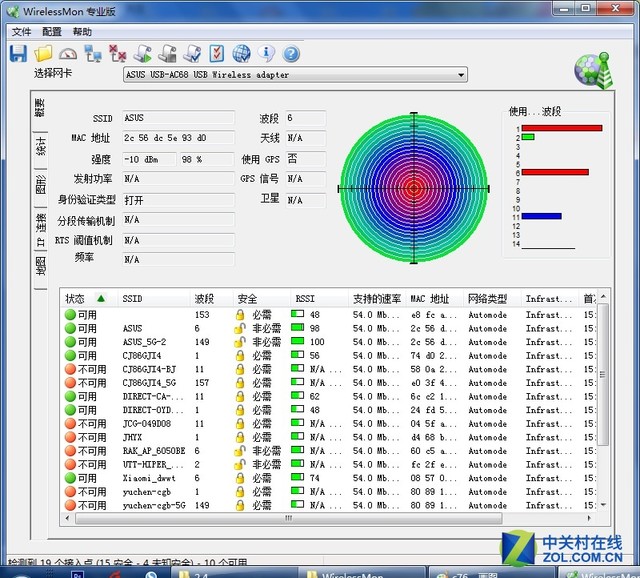
Task: Select the JHYX network row
Action: pyautogui.click(x=330, y=437)
